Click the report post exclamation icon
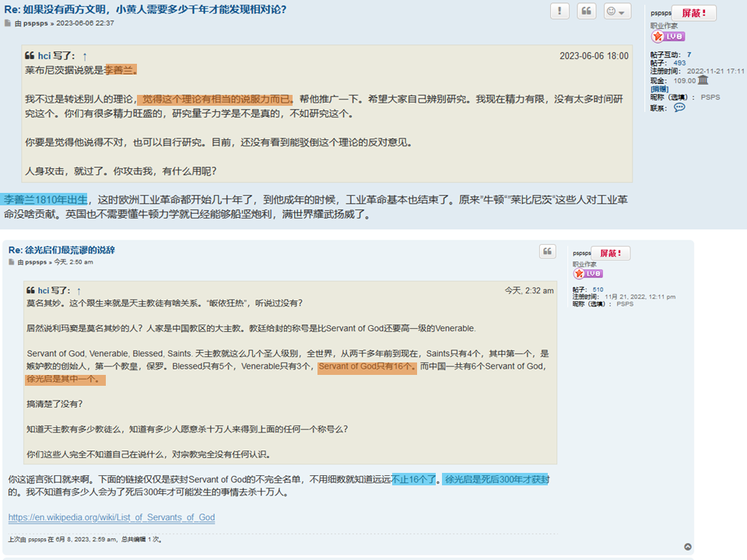 [559, 11]
